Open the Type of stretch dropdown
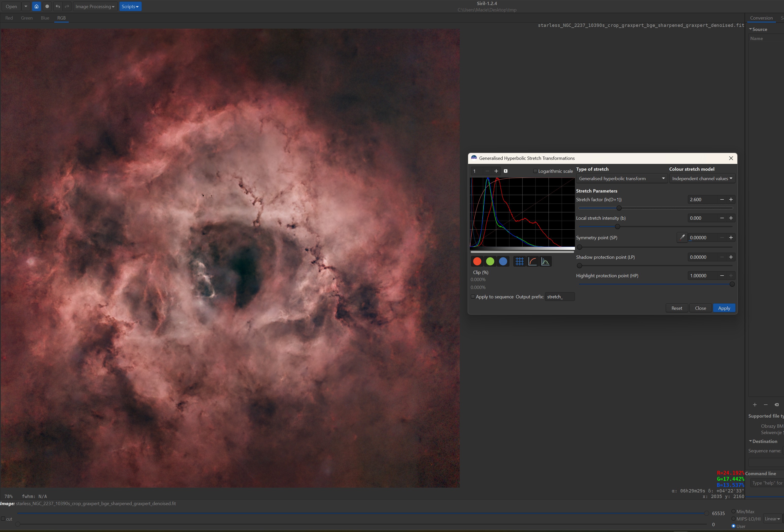This screenshot has height=532, width=784. (x=621, y=178)
